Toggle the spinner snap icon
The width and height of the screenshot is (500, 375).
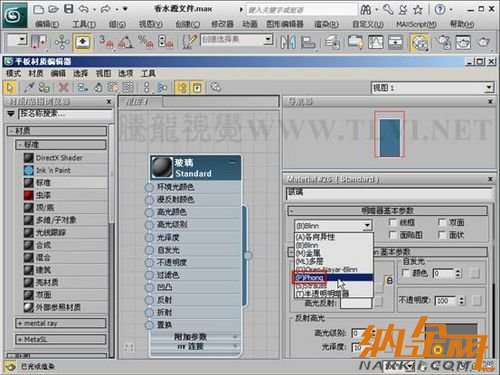click(166, 42)
